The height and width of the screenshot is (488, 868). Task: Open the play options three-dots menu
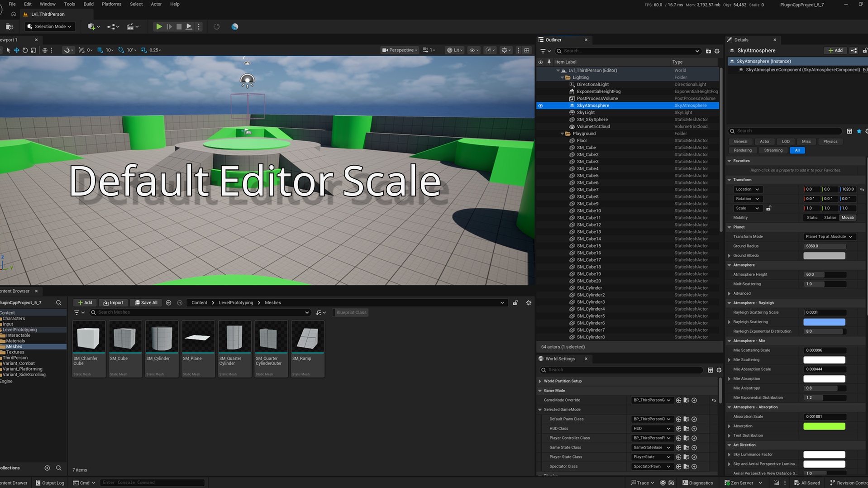click(x=199, y=27)
